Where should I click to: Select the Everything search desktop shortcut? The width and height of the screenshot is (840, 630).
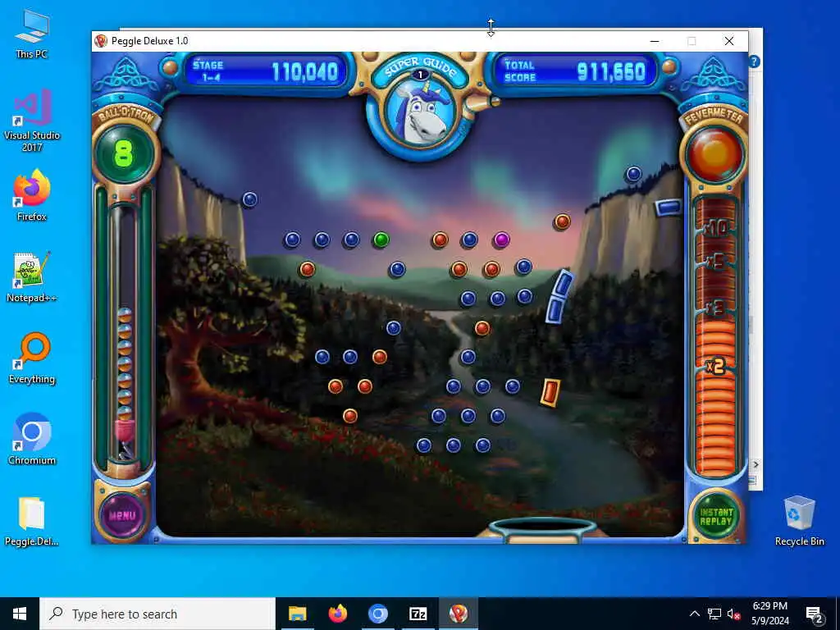pyautogui.click(x=32, y=358)
